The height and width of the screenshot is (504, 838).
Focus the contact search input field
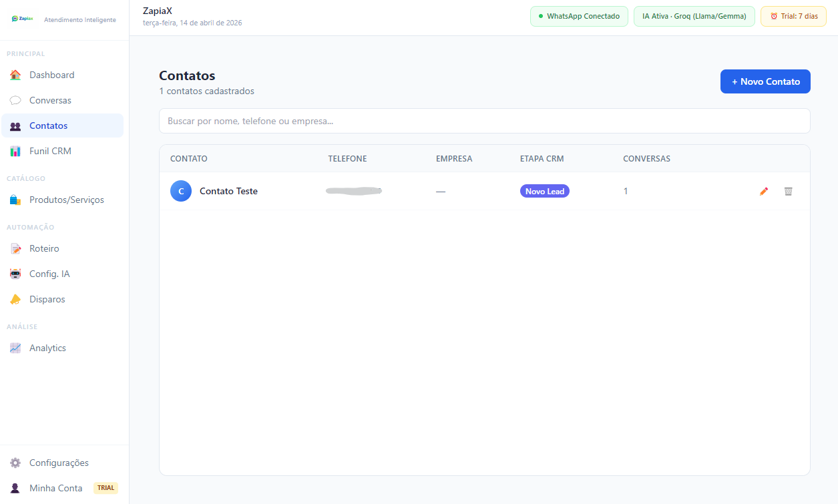pos(484,121)
